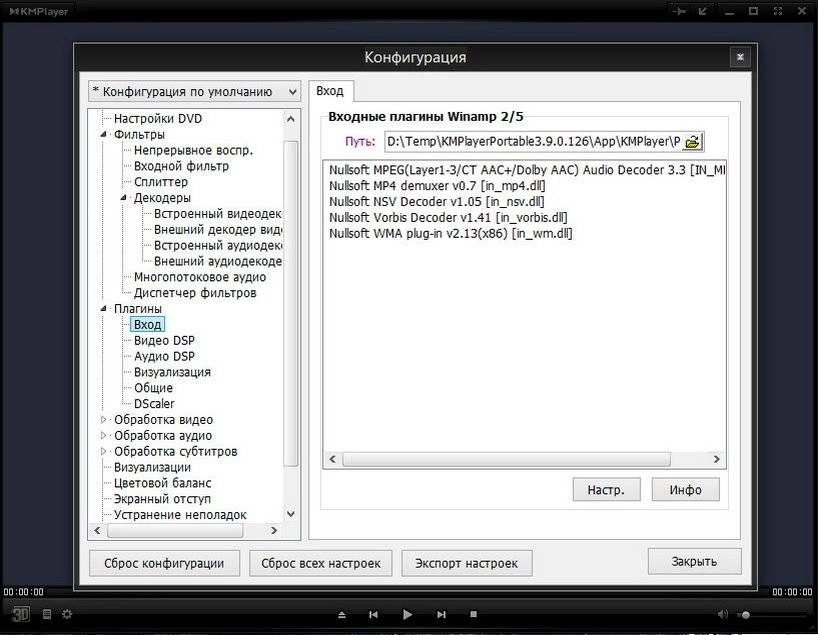Select Внешний декодер видео tree item
Viewport: 818px width, 635px height.
217,229
